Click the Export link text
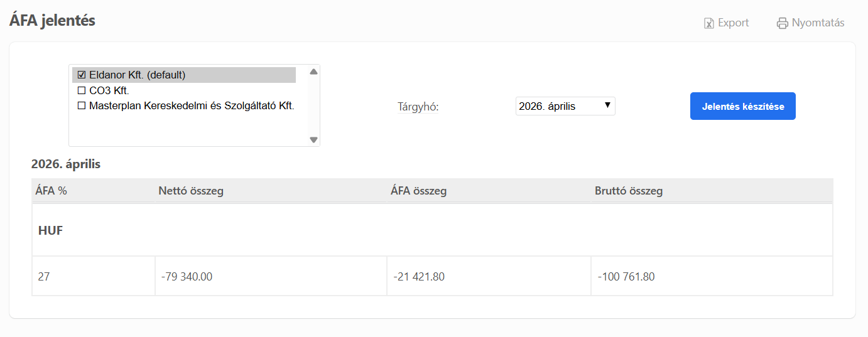Screen dimensions: 868x337 tap(733, 23)
